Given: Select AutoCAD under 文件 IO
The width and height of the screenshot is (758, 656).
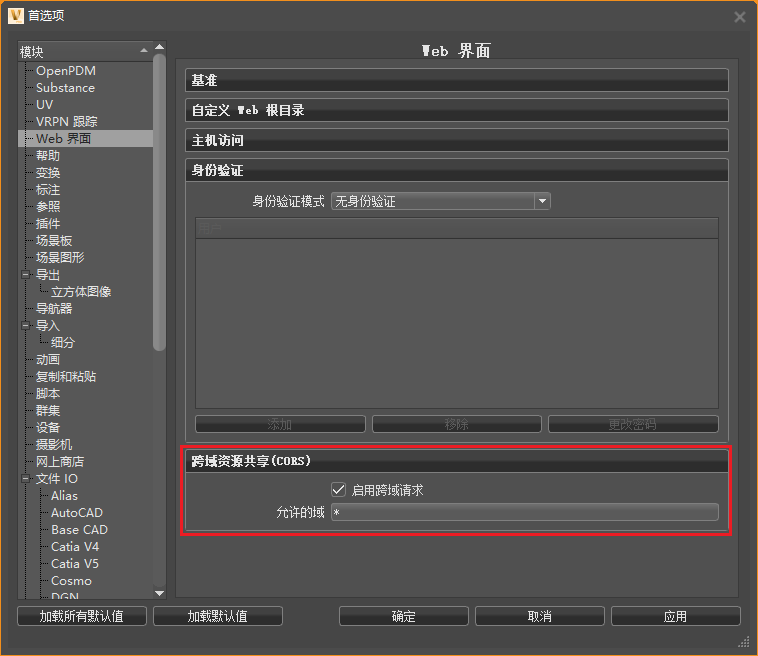Looking at the screenshot, I should pyautogui.click(x=77, y=512).
